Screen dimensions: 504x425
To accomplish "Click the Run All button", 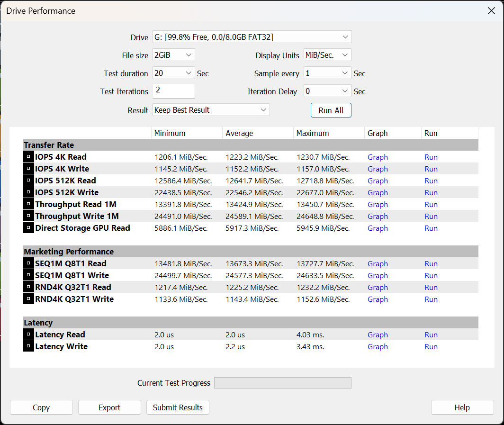I will click(331, 110).
